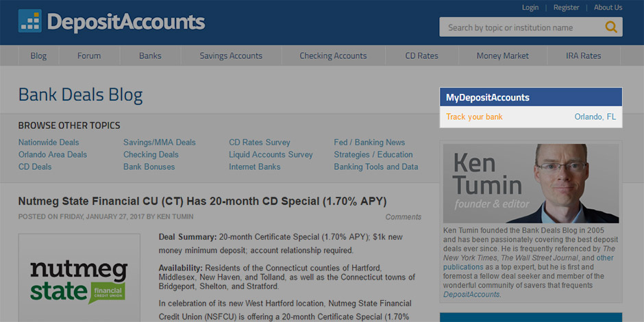Screen dimensions: 644x322
Task: Open the IRA Rates menu item
Action: (x=583, y=56)
